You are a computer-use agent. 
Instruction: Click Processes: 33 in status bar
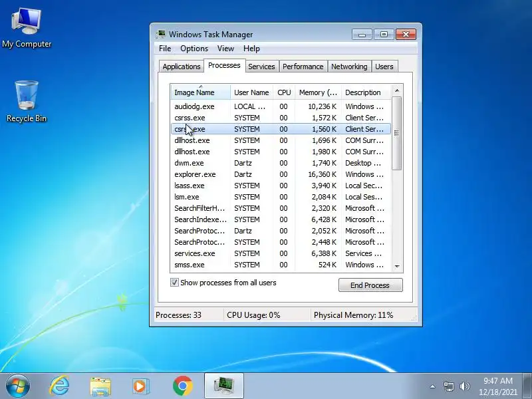[178, 315]
